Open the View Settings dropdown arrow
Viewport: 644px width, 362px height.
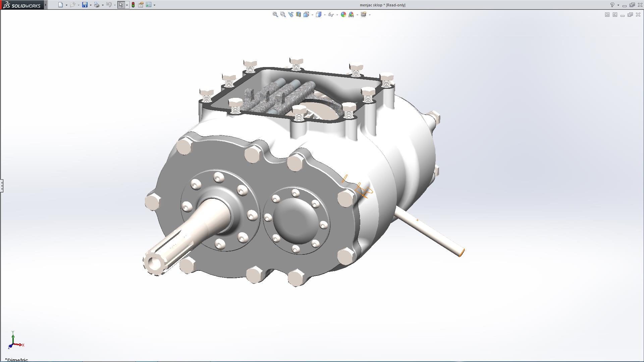(x=370, y=15)
